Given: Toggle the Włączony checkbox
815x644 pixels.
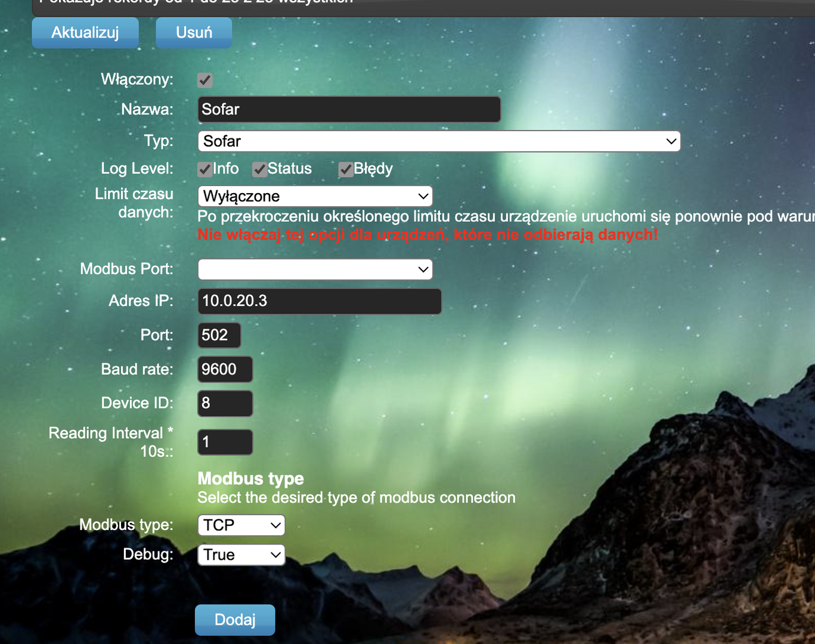Looking at the screenshot, I should (205, 80).
